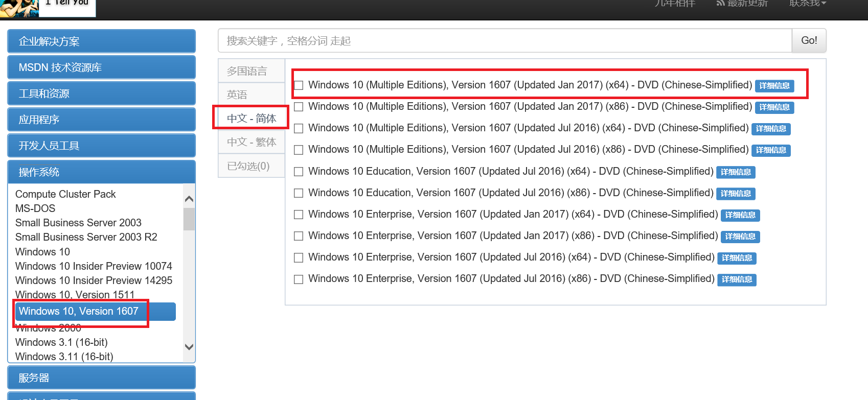Open 详细信息 for Enterprise Jan 2017 x86

tap(740, 237)
